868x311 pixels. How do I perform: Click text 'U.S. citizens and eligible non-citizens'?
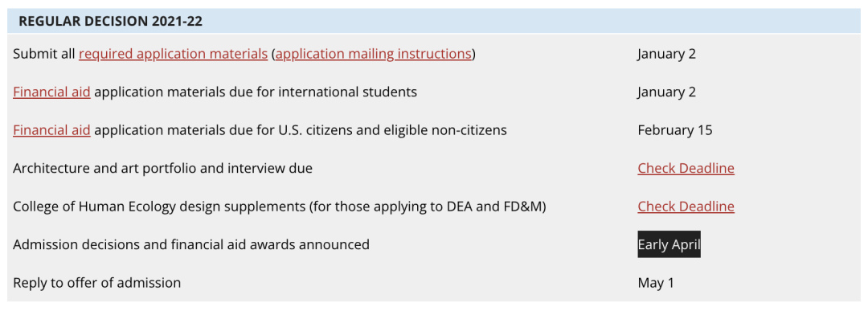[394, 130]
